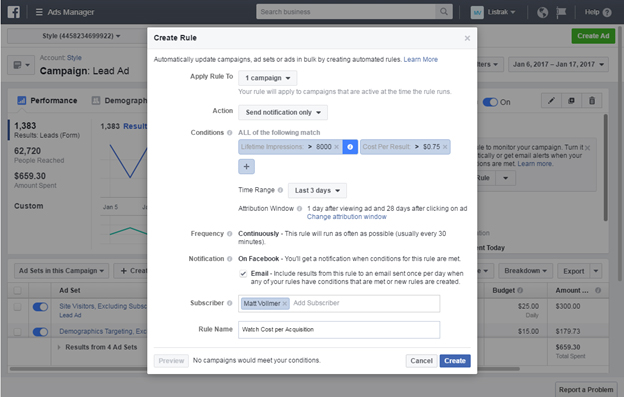This screenshot has height=397, width=624.
Task: Open the Change attribution window link
Action: (x=346, y=217)
